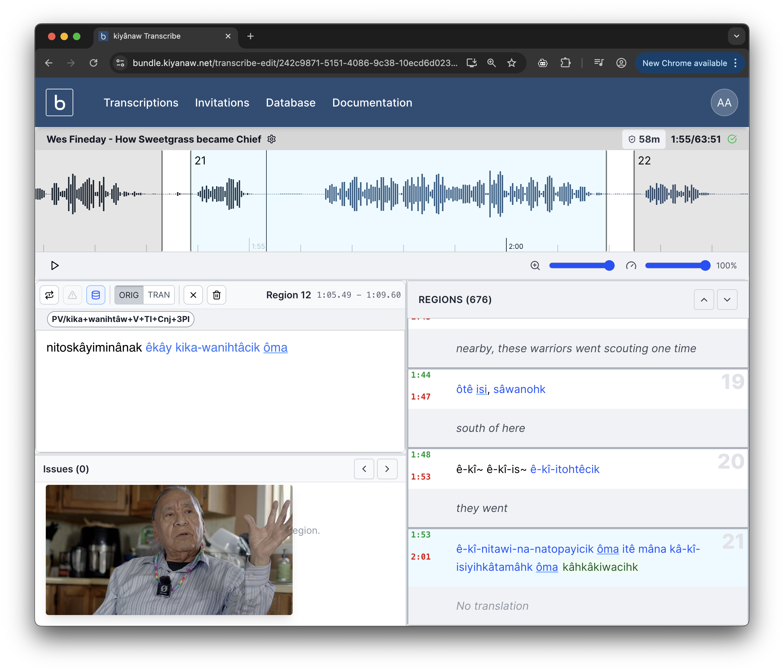Open the Transcriptions menu
This screenshot has height=672, width=784.
(141, 102)
